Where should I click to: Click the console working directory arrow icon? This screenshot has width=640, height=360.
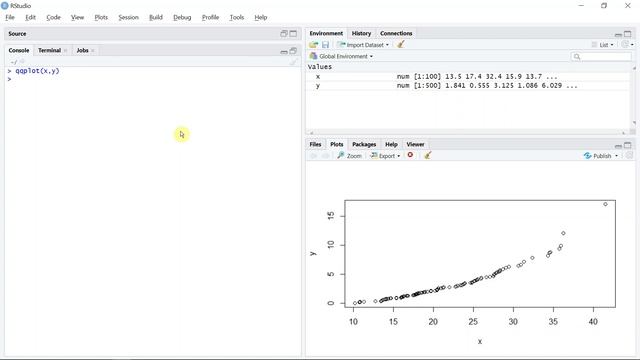pyautogui.click(x=22, y=62)
